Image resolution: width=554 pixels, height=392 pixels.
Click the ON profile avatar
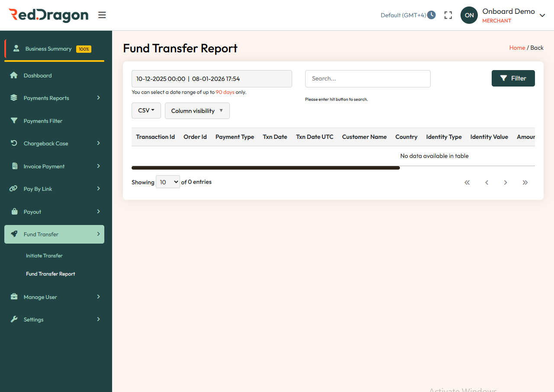469,15
